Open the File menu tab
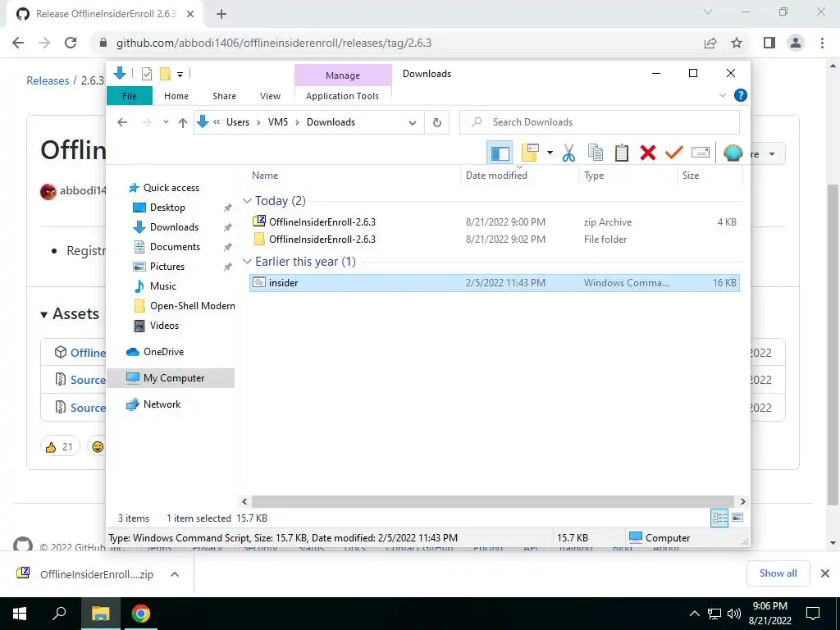Screen dimensions: 840x630 tap(130, 96)
